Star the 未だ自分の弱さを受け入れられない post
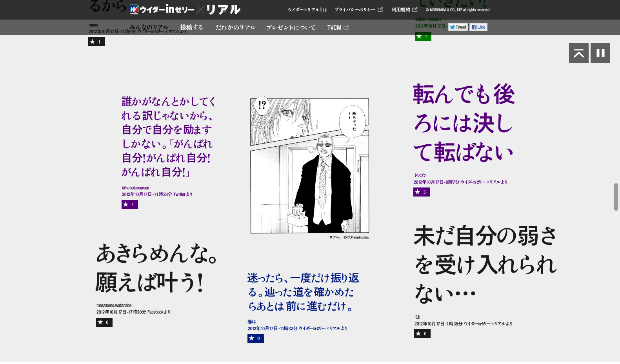 (x=422, y=333)
